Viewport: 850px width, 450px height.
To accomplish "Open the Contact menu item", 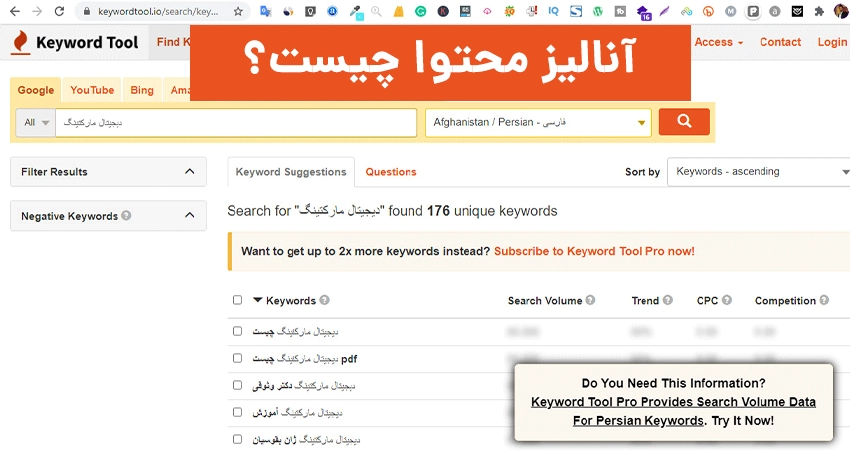I will pos(780,42).
